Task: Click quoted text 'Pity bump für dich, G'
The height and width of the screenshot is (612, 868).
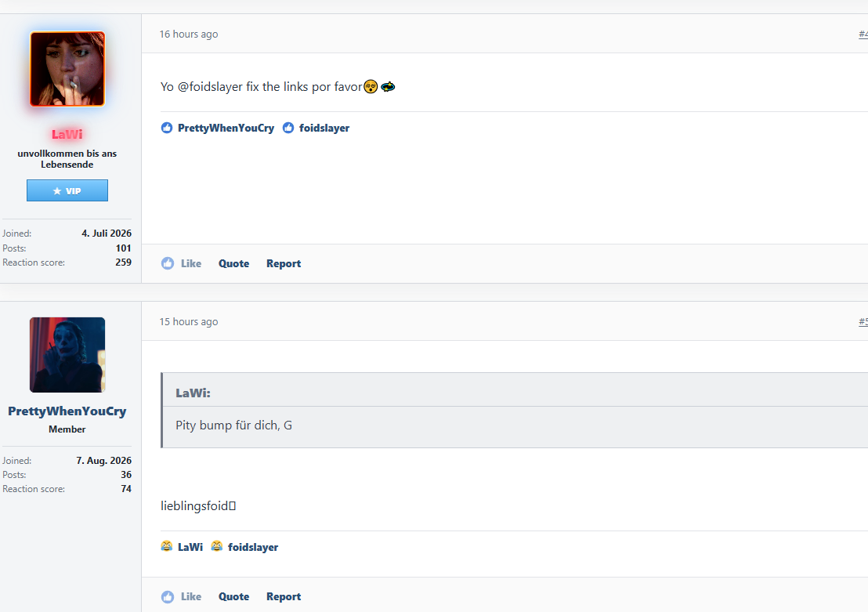Action: coord(233,426)
